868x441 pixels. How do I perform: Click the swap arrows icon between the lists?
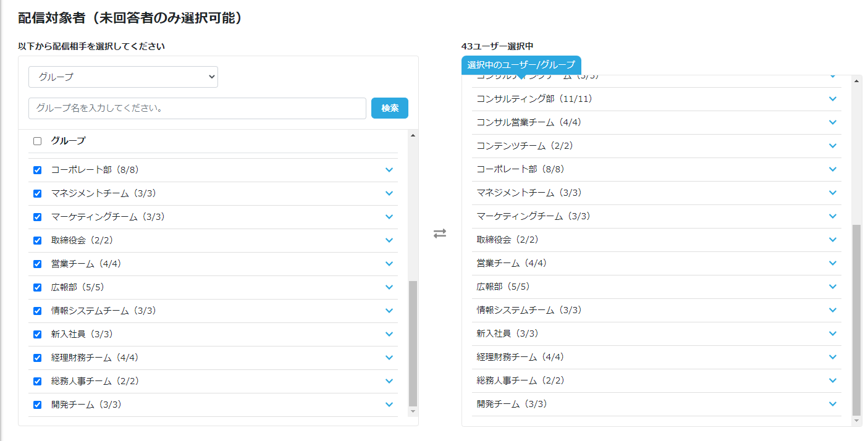point(439,233)
